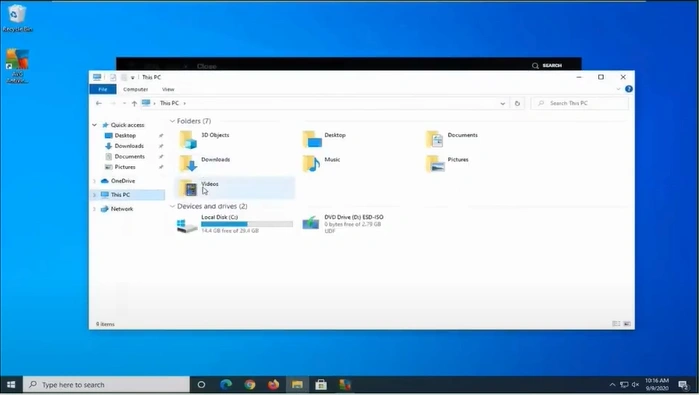Click the Search This PC field
This screenshot has width=699, height=395.
tap(580, 103)
